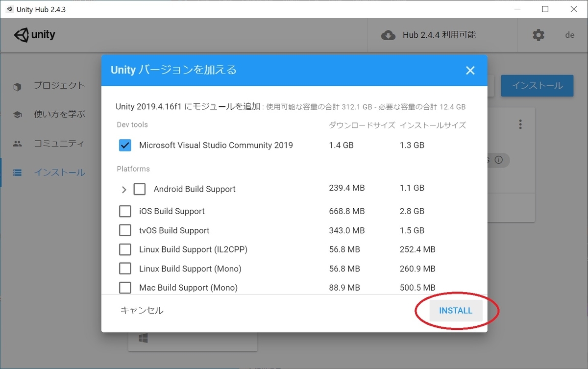The height and width of the screenshot is (369, 588).
Task: Toggle Linux Build Support (Mono) checkbox
Action: point(125,269)
